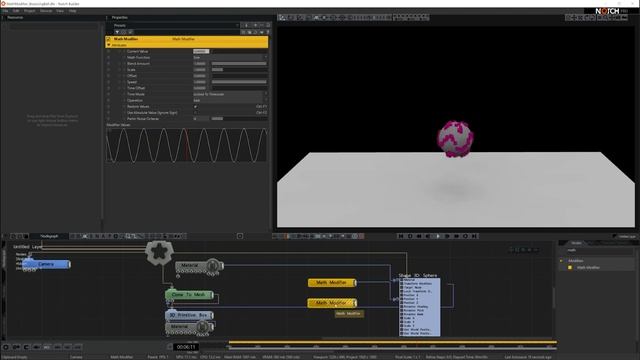Click the filter funnel icon in Properties
This screenshot has height=360, width=640.
(x=117, y=32)
